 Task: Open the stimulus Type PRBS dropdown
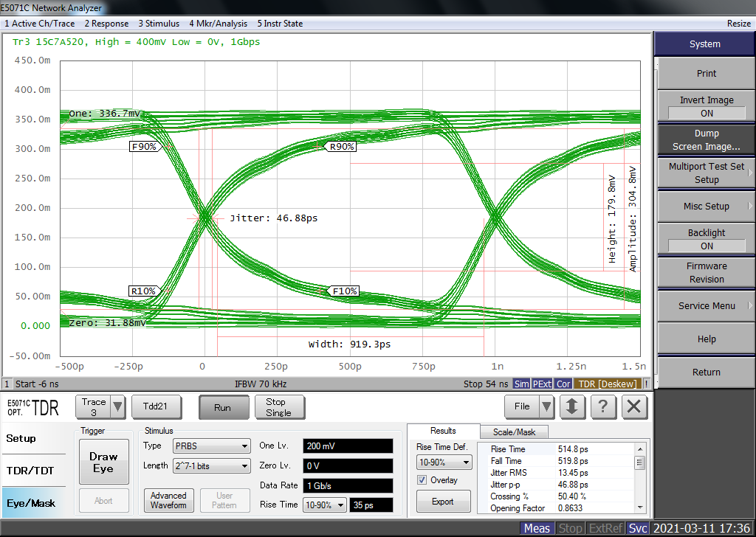[211, 446]
